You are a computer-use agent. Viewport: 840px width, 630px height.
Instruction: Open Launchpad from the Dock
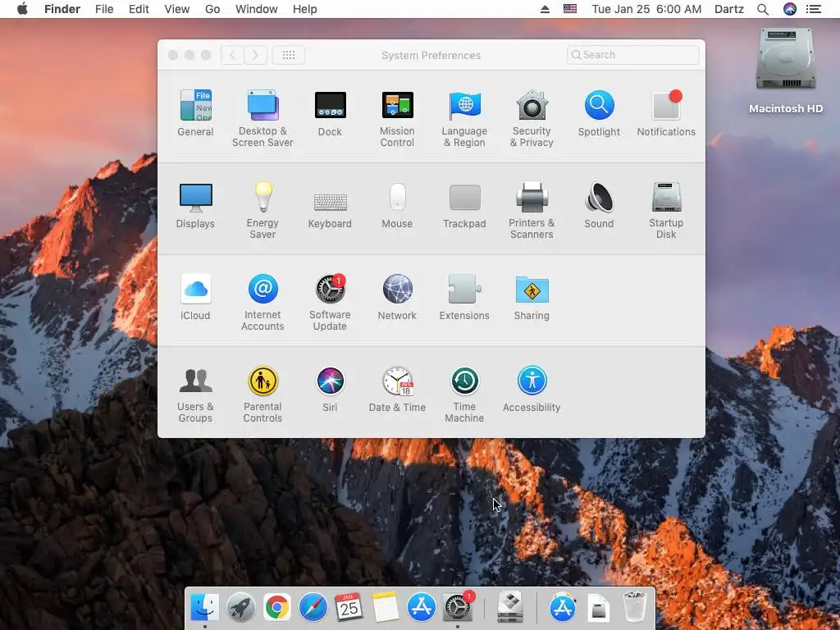[x=240, y=608]
